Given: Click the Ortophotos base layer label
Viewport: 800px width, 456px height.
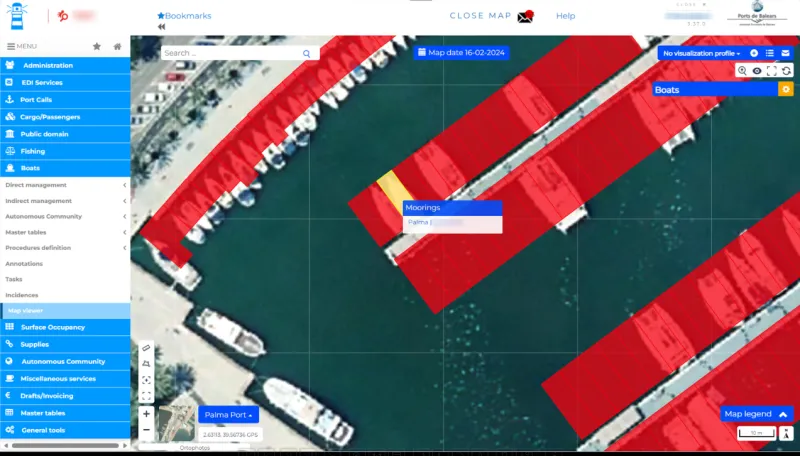Looking at the screenshot, I should 195,448.
